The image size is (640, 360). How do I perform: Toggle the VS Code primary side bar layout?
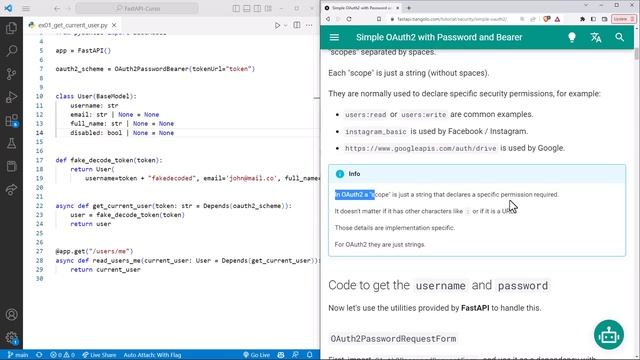(x=236, y=8)
